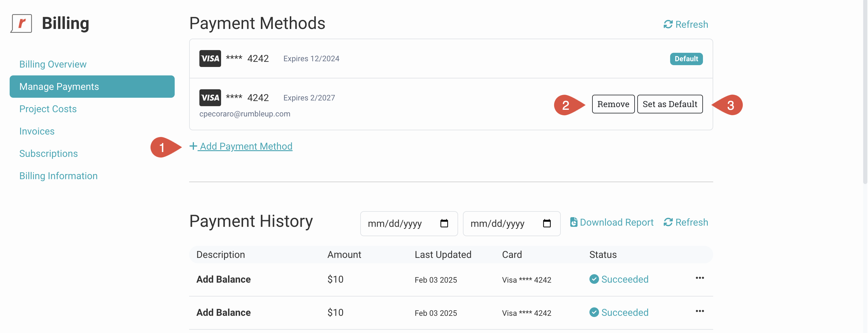The width and height of the screenshot is (868, 333).
Task: Remove the Visa card expiring 2/2027
Action: (613, 104)
